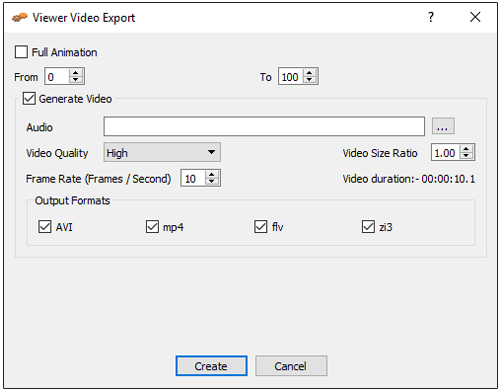The width and height of the screenshot is (502, 390).
Task: Click into the Frame Rate number field
Action: click(x=193, y=178)
